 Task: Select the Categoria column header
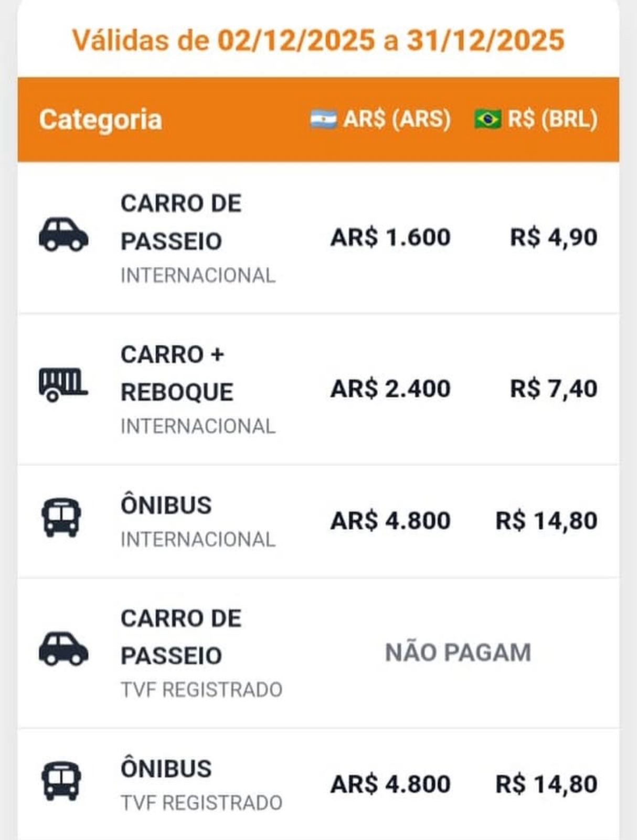(x=100, y=120)
